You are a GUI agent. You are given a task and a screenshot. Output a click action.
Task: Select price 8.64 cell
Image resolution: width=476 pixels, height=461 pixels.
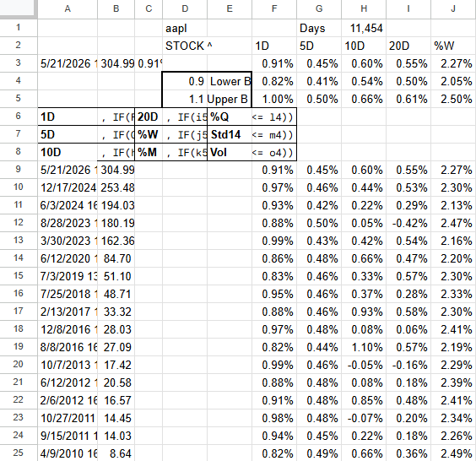click(x=116, y=453)
